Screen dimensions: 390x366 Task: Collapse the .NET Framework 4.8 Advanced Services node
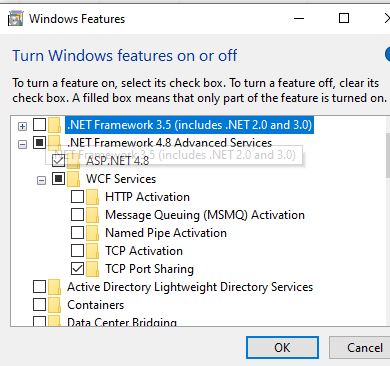point(22,144)
